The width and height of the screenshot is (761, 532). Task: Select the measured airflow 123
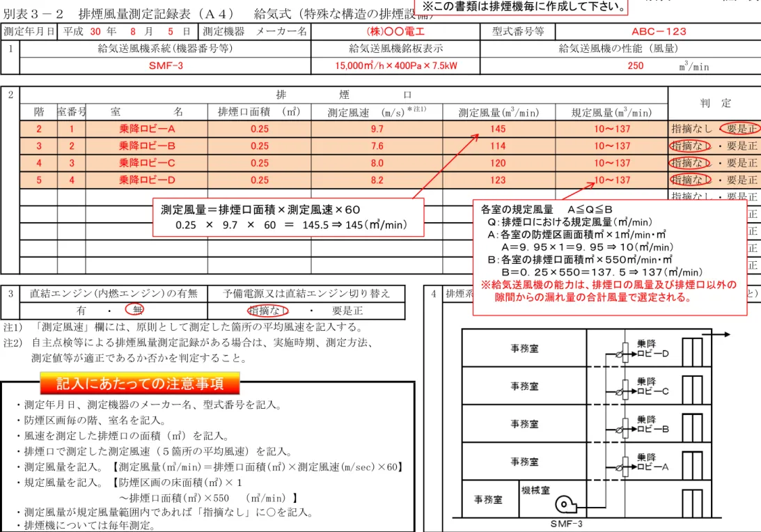(498, 180)
